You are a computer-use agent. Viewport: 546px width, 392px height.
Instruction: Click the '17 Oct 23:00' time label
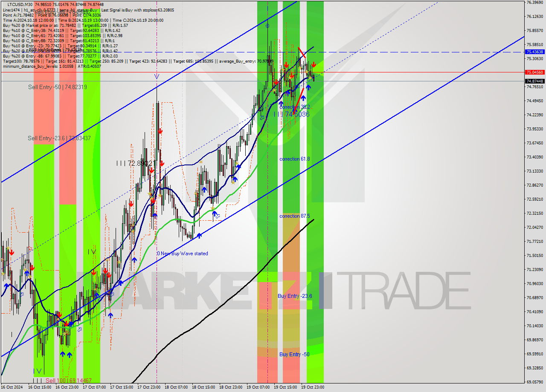coord(149,387)
